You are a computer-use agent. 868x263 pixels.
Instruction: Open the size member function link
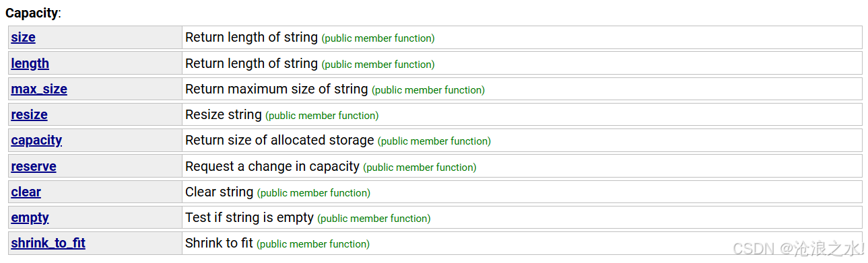pyautogui.click(x=23, y=38)
